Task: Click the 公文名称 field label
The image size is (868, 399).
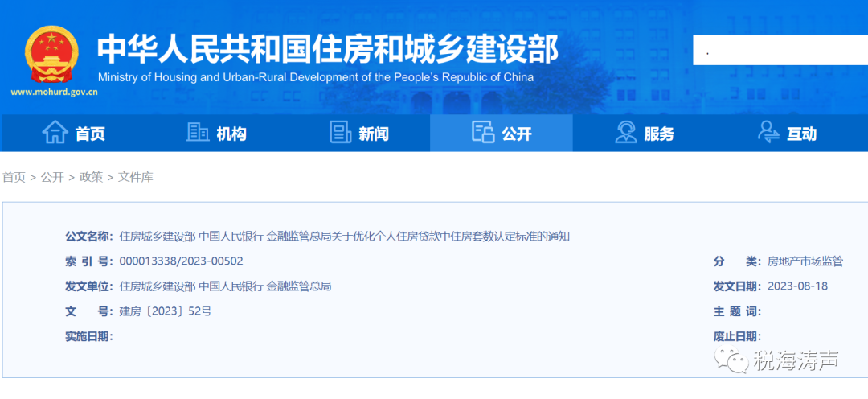Action: pyautogui.click(x=89, y=237)
